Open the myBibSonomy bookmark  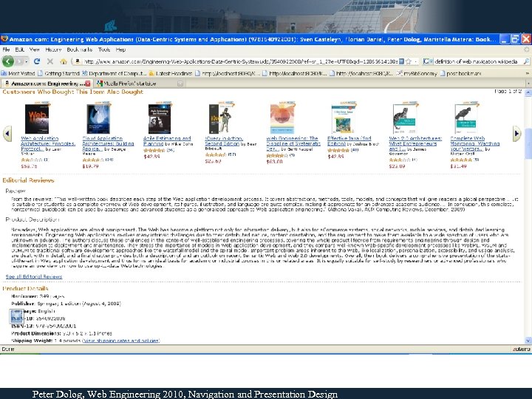pos(417,73)
